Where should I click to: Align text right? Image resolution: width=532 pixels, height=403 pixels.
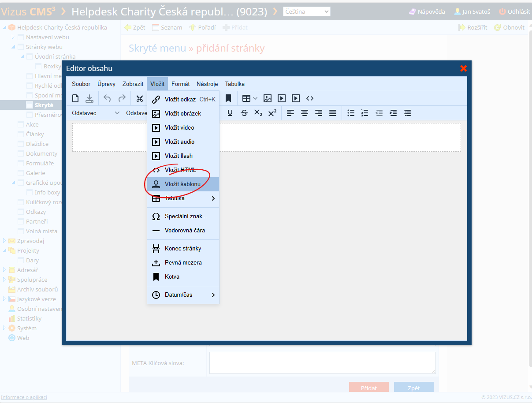(319, 113)
